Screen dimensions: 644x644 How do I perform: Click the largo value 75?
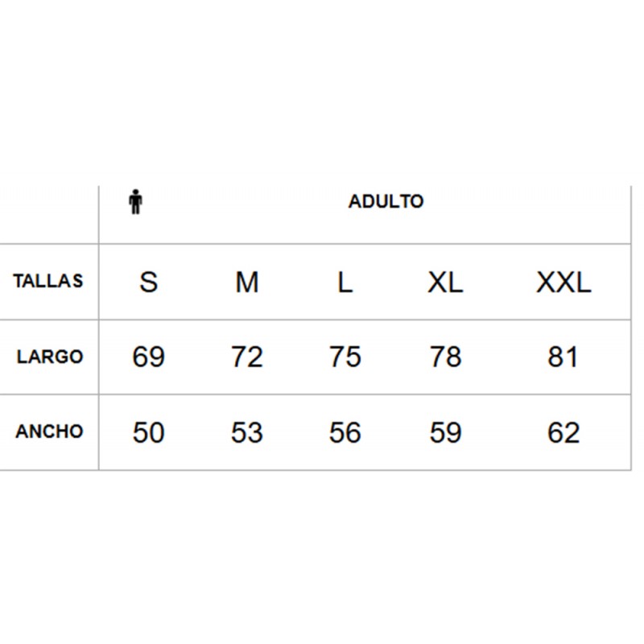click(x=345, y=357)
